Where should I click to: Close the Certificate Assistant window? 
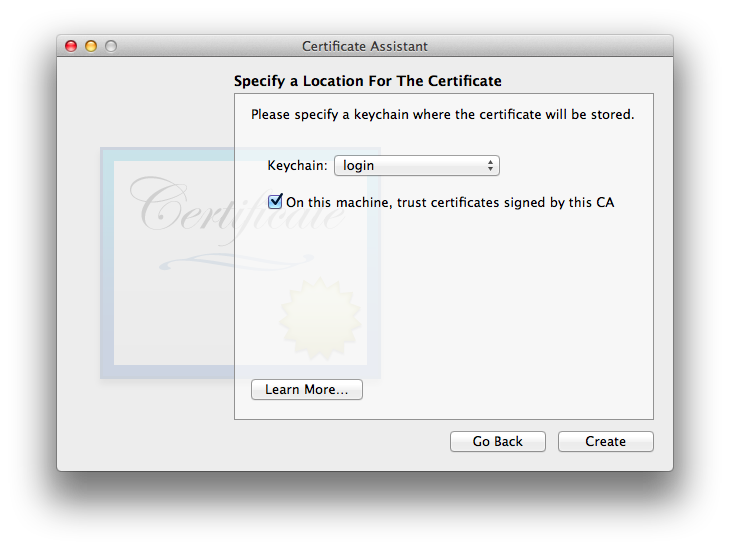(71, 46)
